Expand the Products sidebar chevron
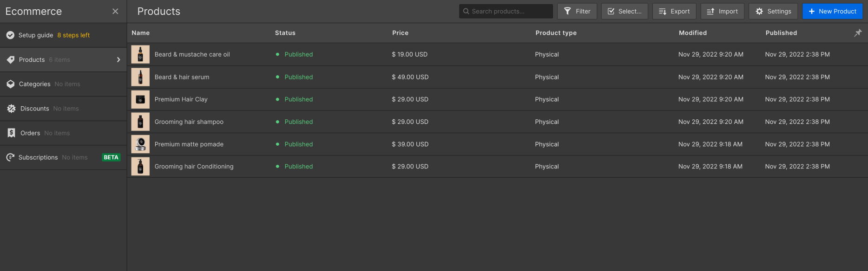The height and width of the screenshot is (271, 868). (x=118, y=60)
